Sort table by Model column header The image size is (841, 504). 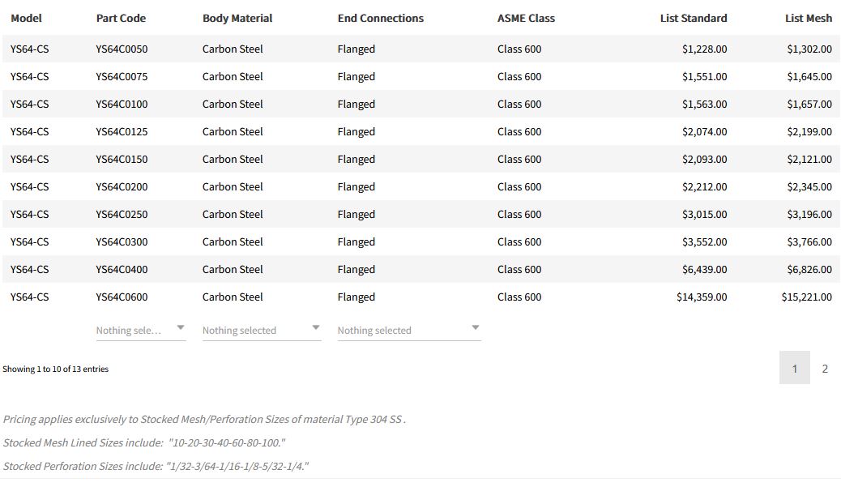pos(26,18)
